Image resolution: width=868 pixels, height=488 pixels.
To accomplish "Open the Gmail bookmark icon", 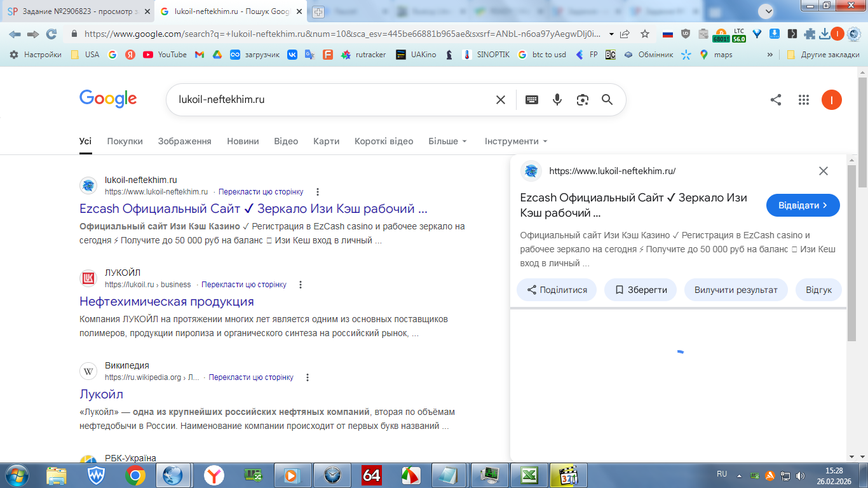I will (x=199, y=55).
